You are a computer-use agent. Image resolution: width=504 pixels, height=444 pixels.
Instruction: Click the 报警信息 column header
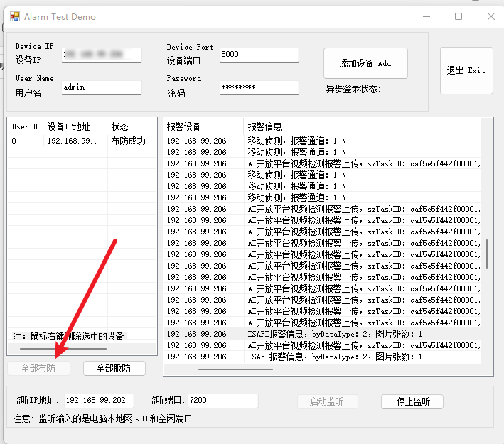(355, 126)
